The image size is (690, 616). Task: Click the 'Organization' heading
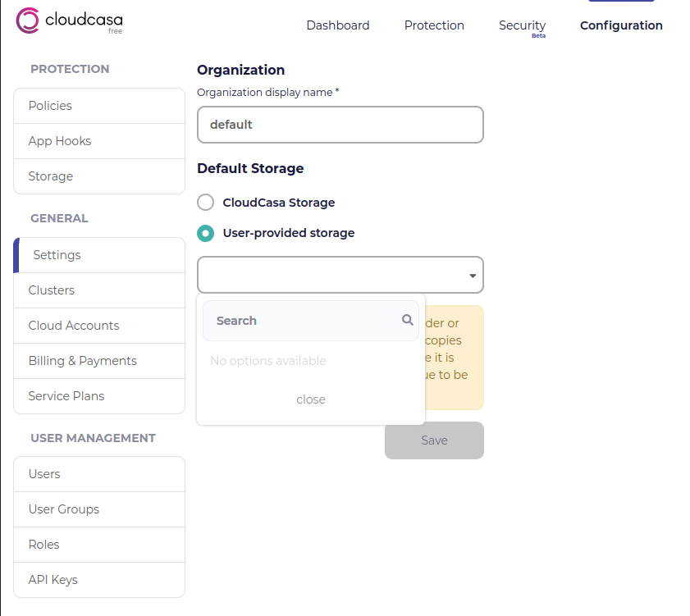click(240, 70)
